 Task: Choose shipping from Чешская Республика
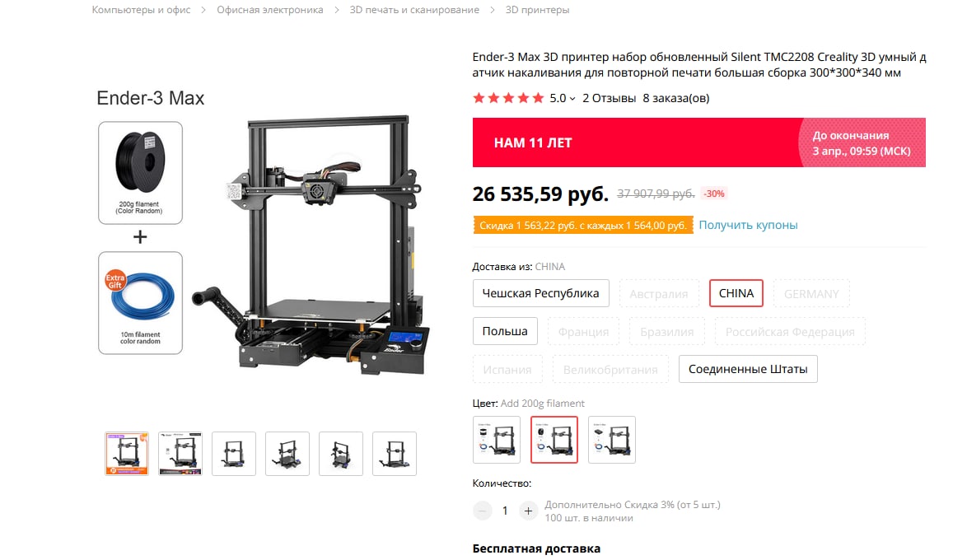tap(541, 293)
